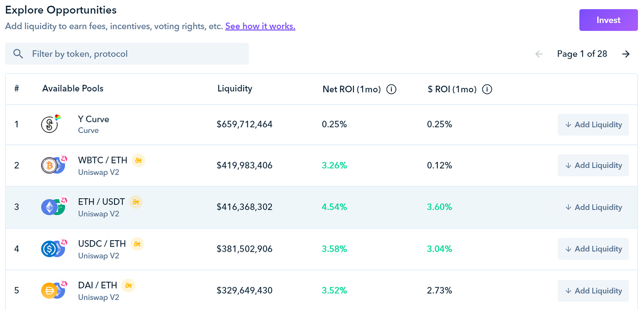Add Liquidity to the DAI / ETH pool
This screenshot has width=644, height=310.
pos(593,291)
